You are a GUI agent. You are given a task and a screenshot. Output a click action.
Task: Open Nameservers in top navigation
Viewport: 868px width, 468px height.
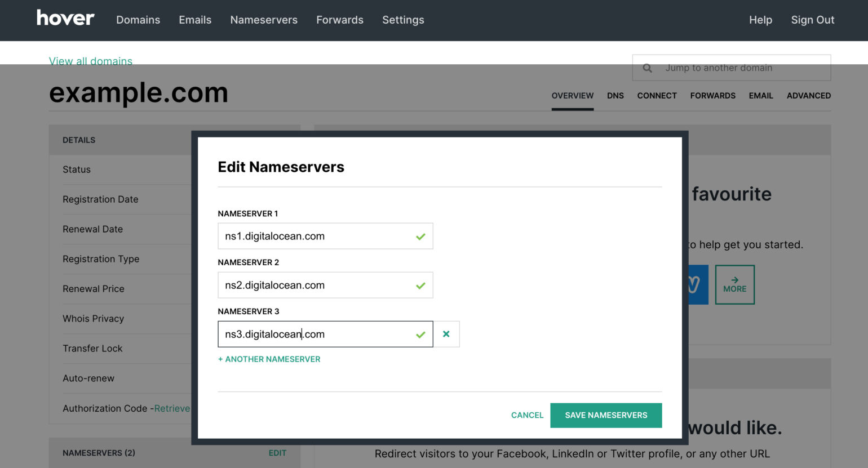(264, 20)
